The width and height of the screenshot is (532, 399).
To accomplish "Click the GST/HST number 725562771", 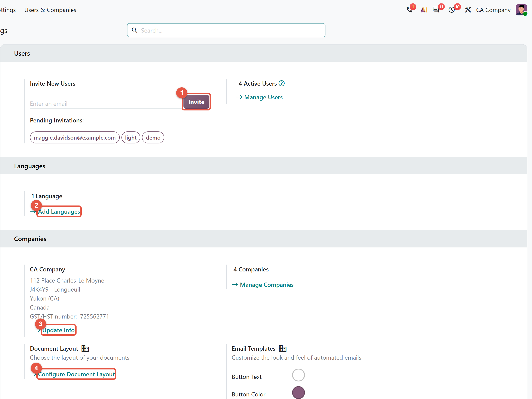I will pos(95,316).
